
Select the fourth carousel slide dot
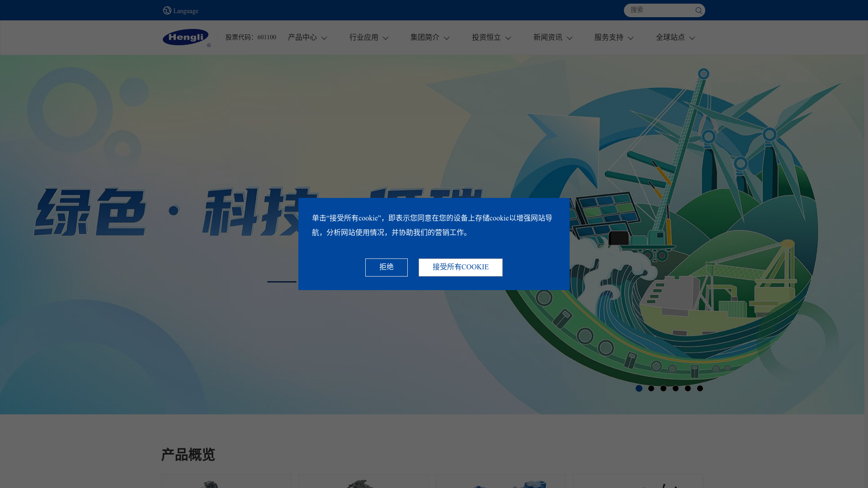tap(675, 388)
